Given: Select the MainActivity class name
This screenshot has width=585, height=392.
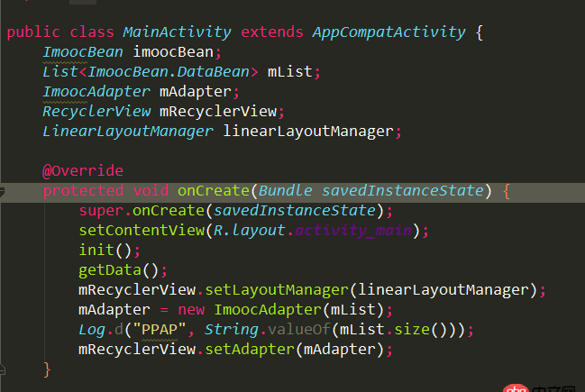Looking at the screenshot, I should [x=177, y=32].
